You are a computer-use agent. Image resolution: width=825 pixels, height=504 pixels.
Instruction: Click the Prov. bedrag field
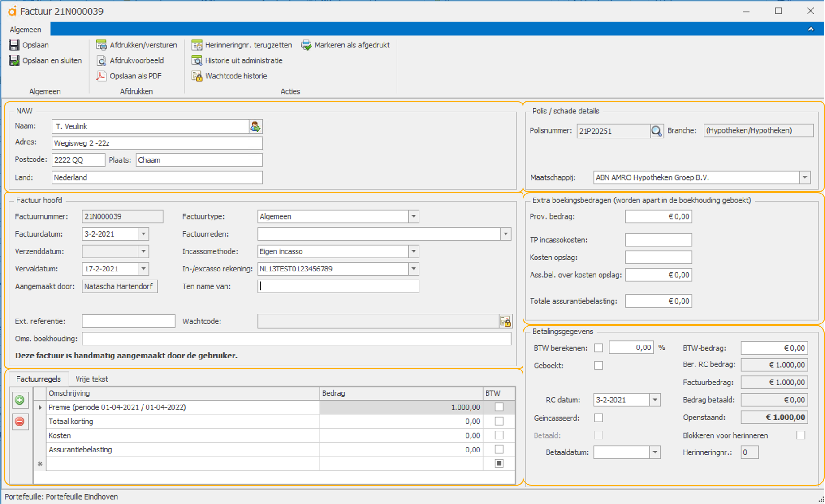click(658, 216)
